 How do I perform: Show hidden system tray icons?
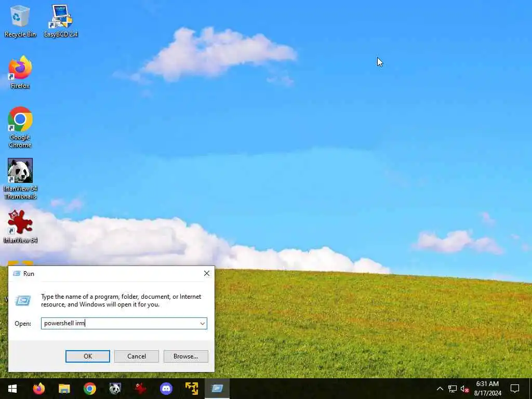[x=440, y=389]
